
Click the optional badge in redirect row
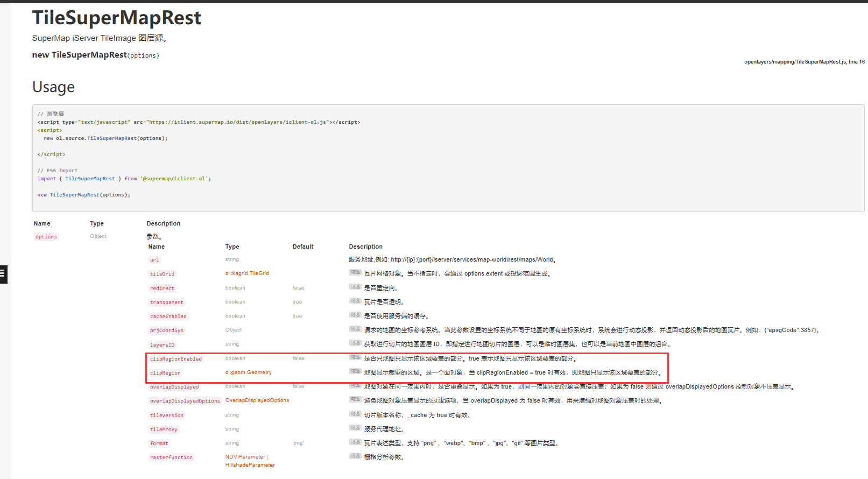click(x=355, y=287)
